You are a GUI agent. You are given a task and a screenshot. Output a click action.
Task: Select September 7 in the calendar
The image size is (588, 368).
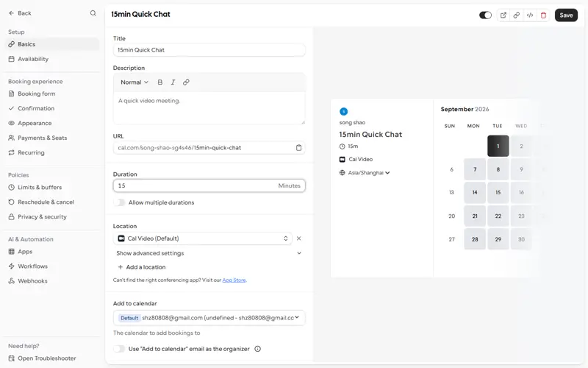pyautogui.click(x=475, y=169)
